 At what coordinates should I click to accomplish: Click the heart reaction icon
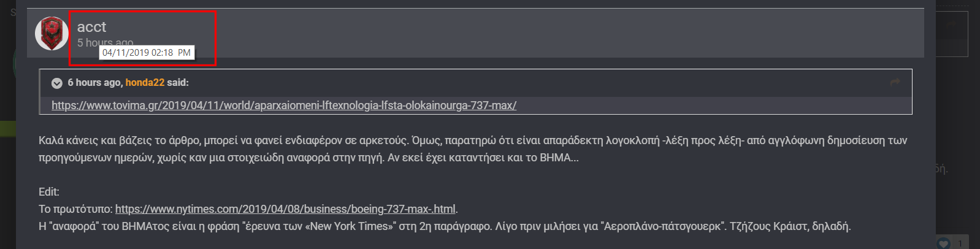943,243
